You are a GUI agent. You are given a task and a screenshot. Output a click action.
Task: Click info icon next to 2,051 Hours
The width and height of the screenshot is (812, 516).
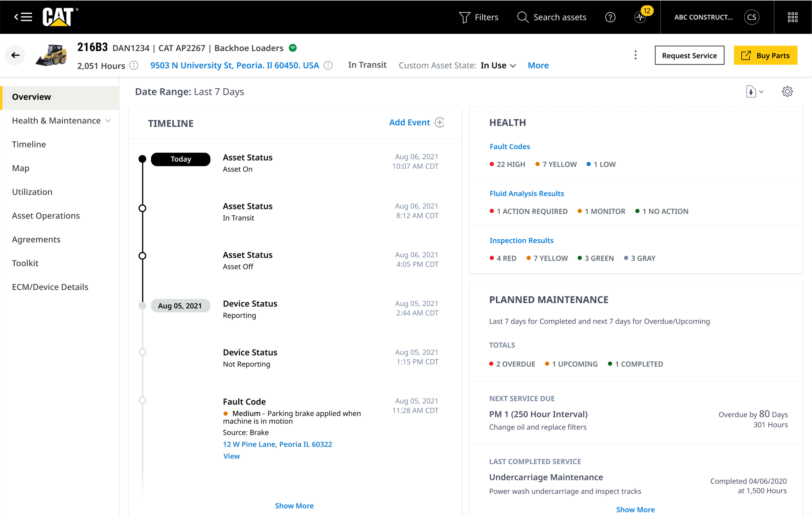(x=134, y=65)
